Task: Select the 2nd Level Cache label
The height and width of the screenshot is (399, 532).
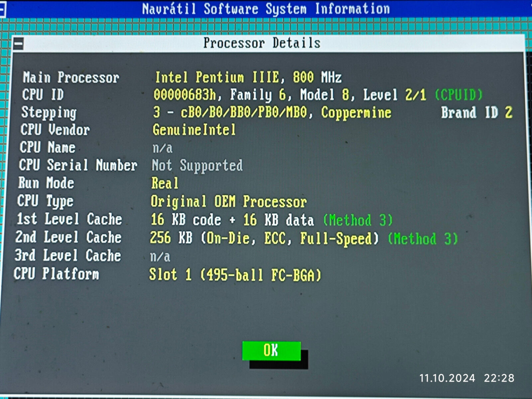Action: tap(68, 237)
